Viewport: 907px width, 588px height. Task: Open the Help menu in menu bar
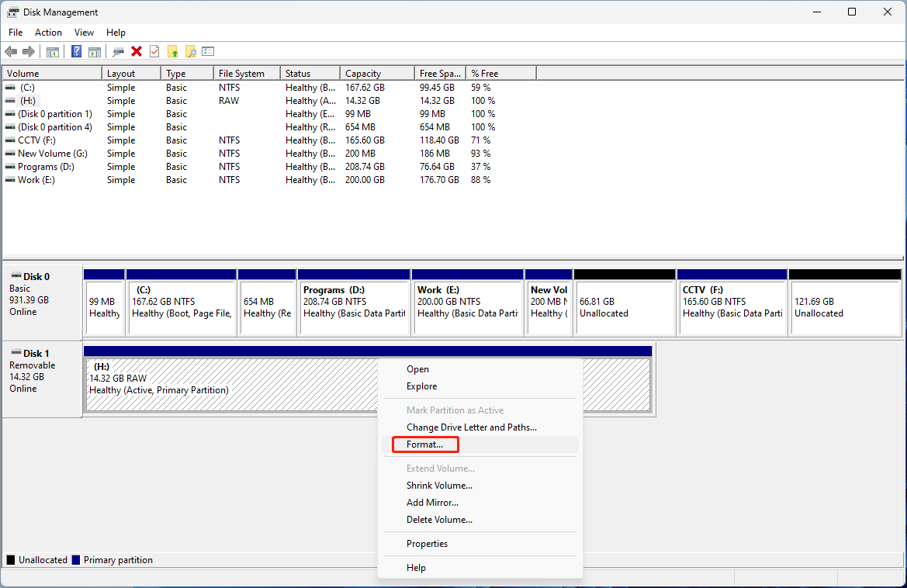pyautogui.click(x=116, y=33)
